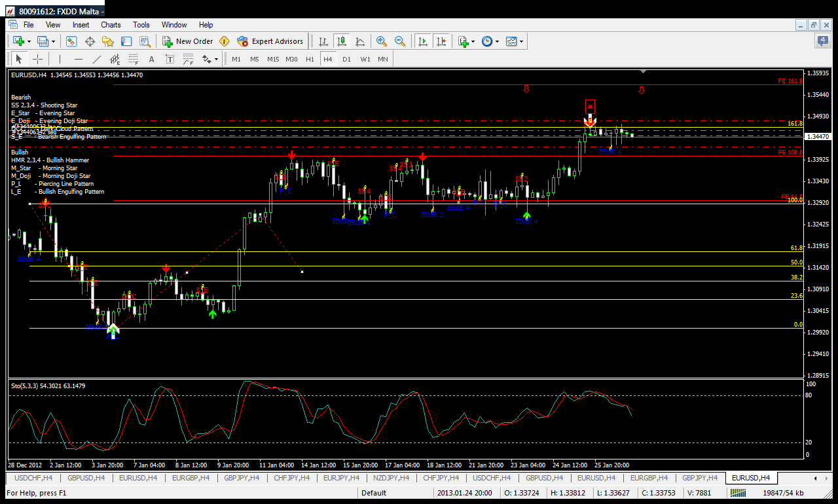The width and height of the screenshot is (838, 504).
Task: Choose the Horizontal Line drawing tool
Action: [x=78, y=59]
